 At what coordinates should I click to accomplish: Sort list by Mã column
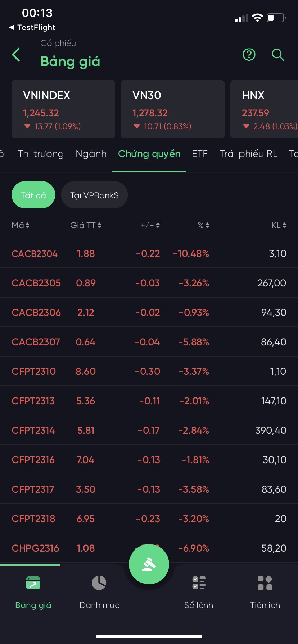pos(21,225)
